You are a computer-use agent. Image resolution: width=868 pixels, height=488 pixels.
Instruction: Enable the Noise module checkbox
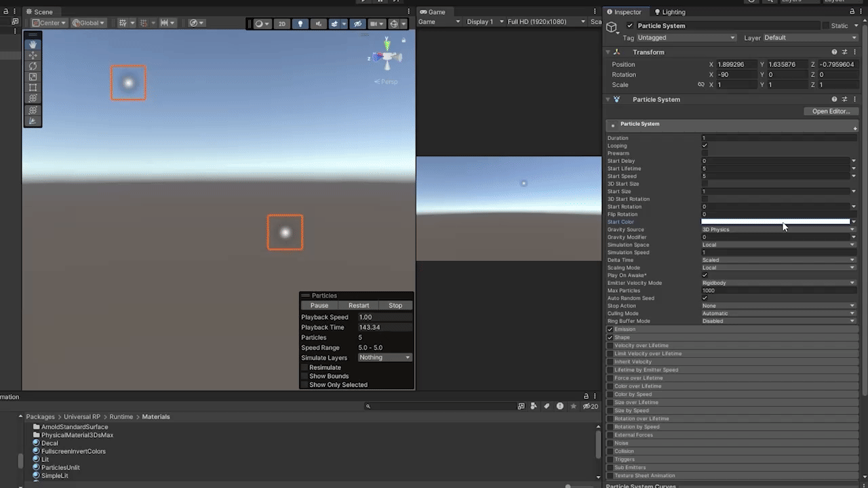610,443
